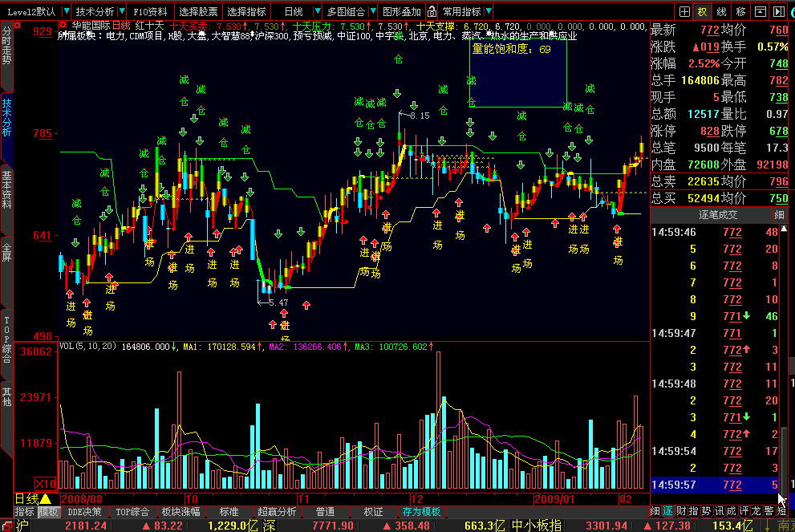The height and width of the screenshot is (532, 795).
Task: Select the 模板 bottom tab
Action: coord(49,512)
